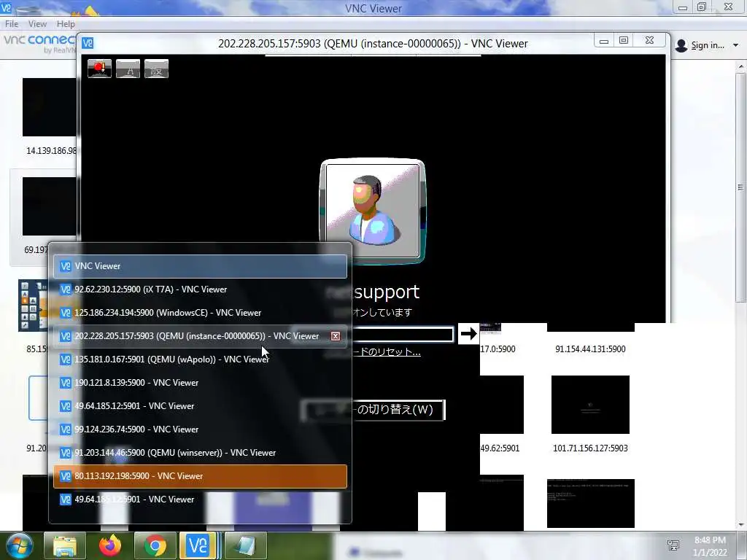747x560 pixels.
Task: Select 135.181.0.167:5901 (QEMU (wApolo)) entry
Action: 200,359
